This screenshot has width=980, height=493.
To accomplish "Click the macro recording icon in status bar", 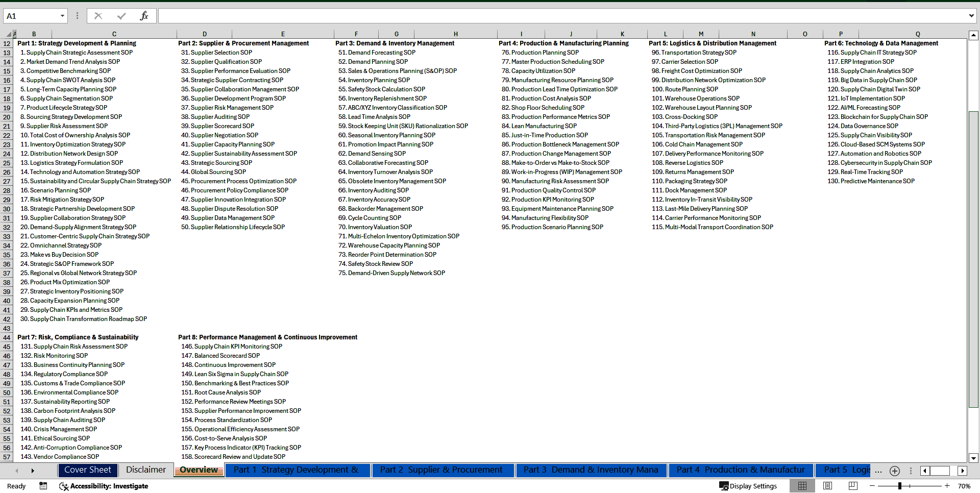I will [x=43, y=486].
